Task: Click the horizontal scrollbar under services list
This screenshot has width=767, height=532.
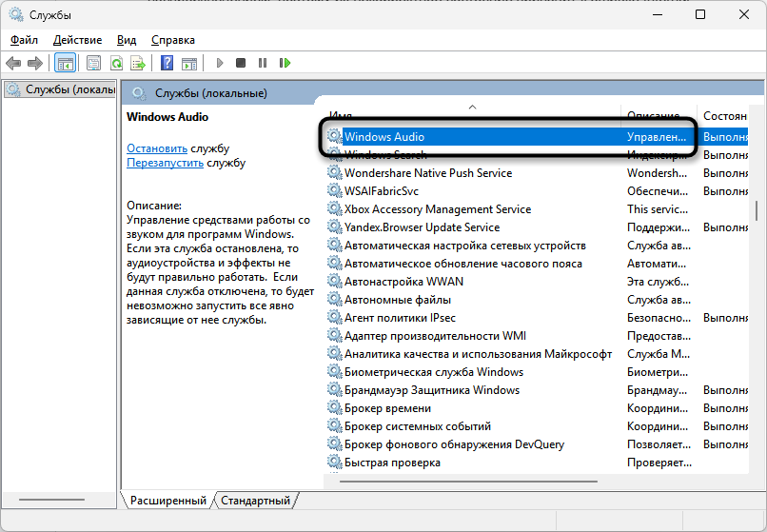Action: tap(468, 482)
